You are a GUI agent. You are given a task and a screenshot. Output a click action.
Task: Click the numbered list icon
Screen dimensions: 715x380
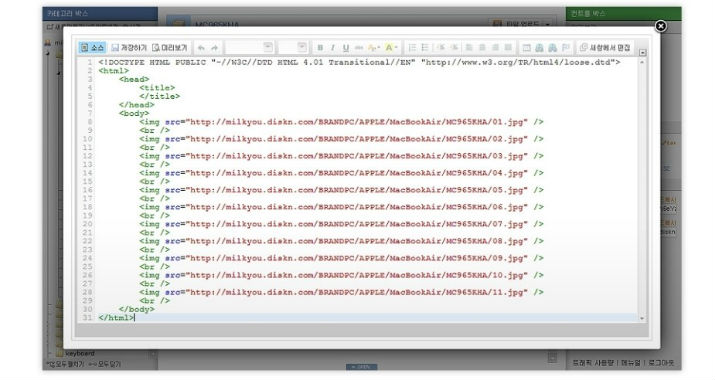pyautogui.click(x=412, y=47)
